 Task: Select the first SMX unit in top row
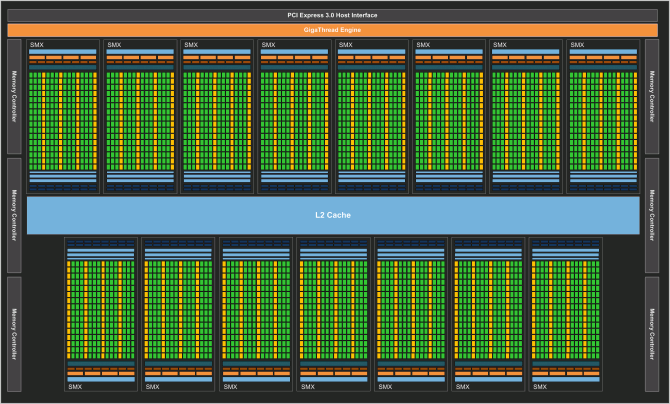[63, 117]
